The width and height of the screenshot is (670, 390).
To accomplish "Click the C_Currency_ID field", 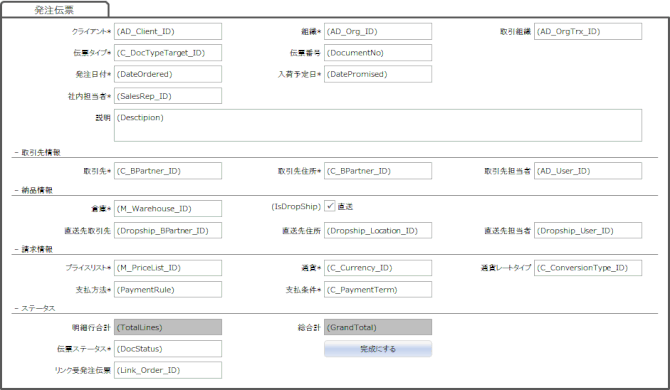I will [378, 268].
